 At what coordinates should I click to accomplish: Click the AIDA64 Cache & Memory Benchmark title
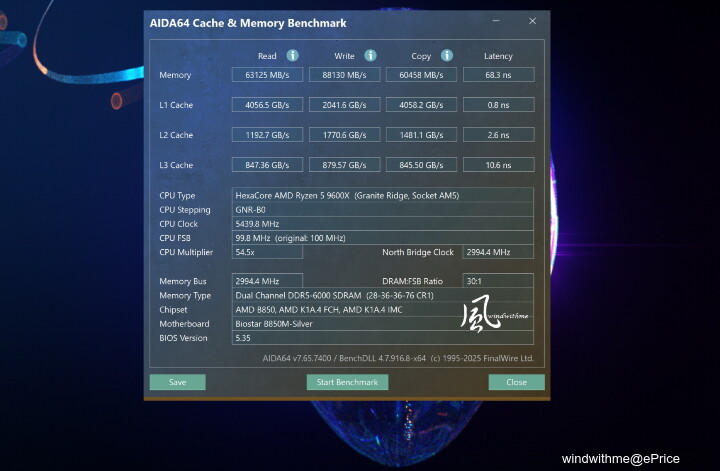pos(248,23)
